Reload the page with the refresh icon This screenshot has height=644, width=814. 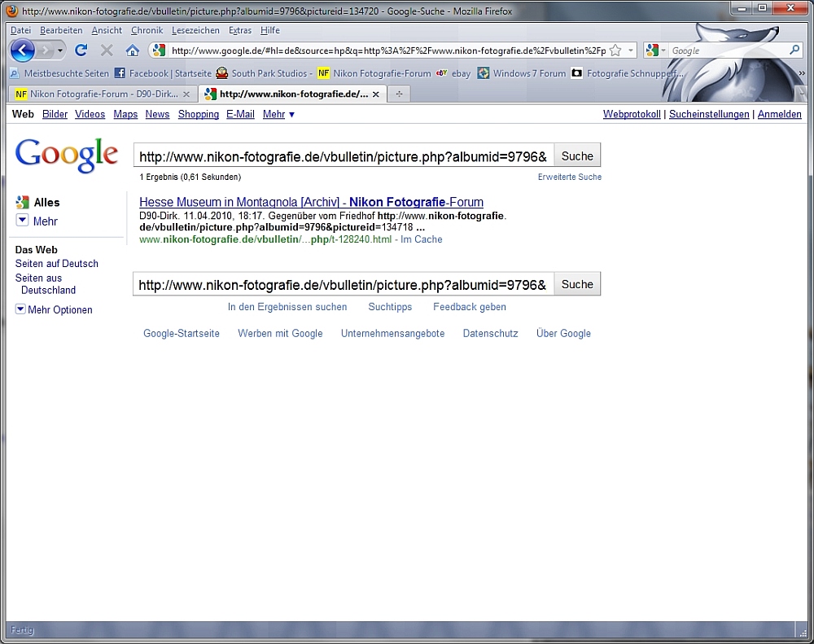click(81, 50)
